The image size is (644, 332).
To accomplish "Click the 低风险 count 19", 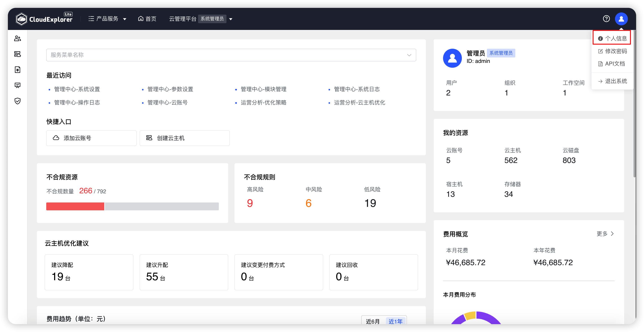I will [370, 203].
